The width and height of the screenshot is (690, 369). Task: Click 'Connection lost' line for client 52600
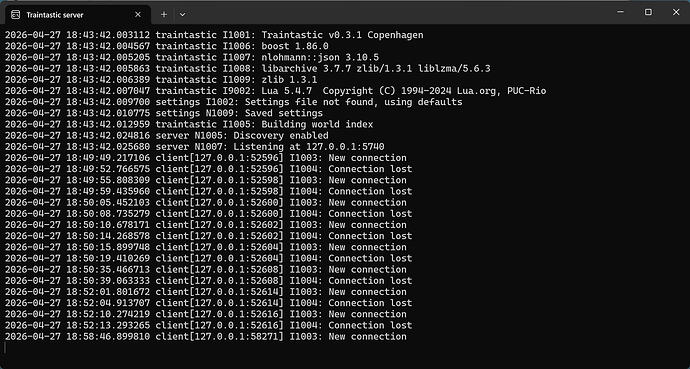(209, 214)
